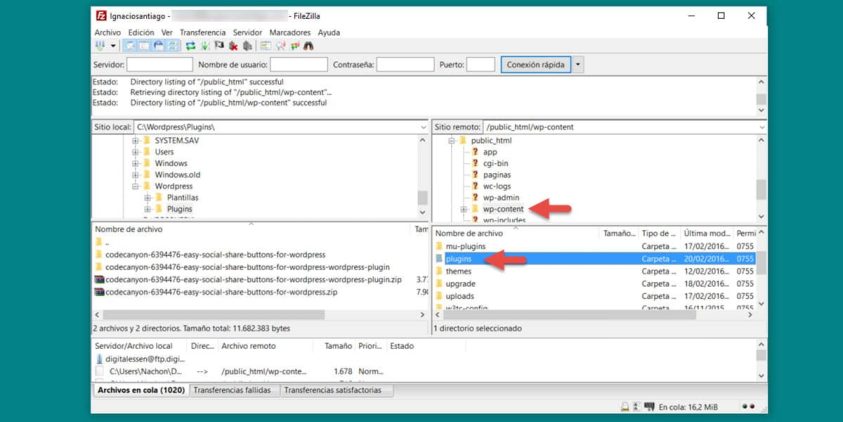This screenshot has width=843, height=422.
Task: Toggle directory comparison
Action: point(280,46)
